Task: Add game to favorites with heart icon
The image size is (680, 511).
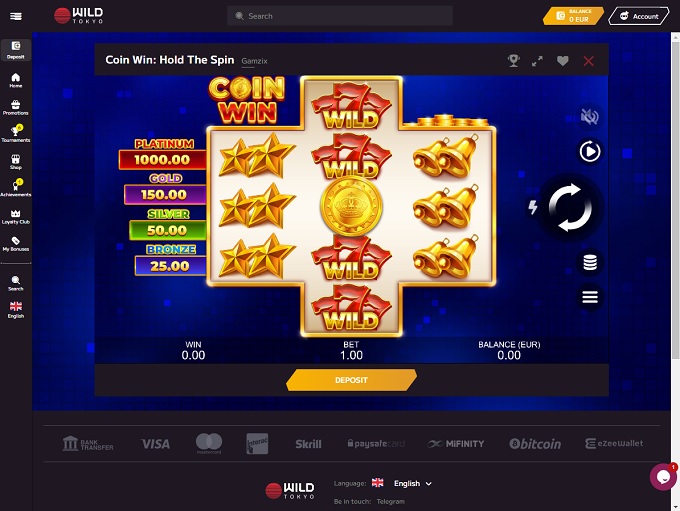Action: pos(562,61)
